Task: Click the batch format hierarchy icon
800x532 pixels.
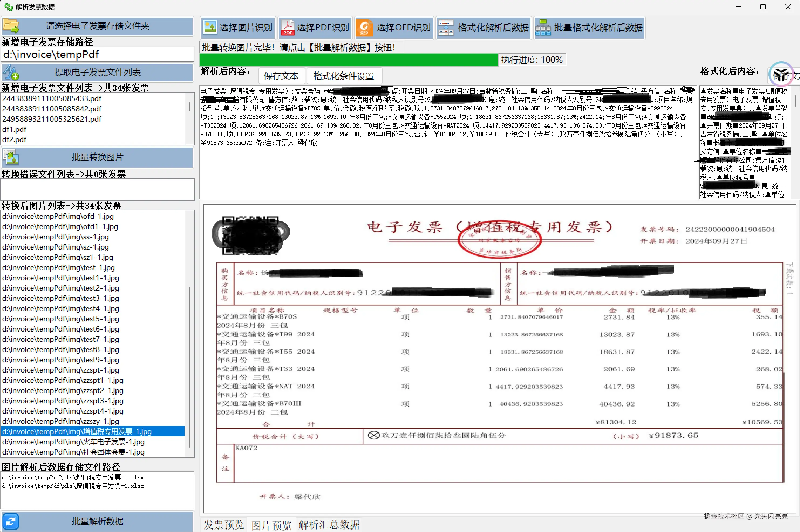Action: (543, 28)
